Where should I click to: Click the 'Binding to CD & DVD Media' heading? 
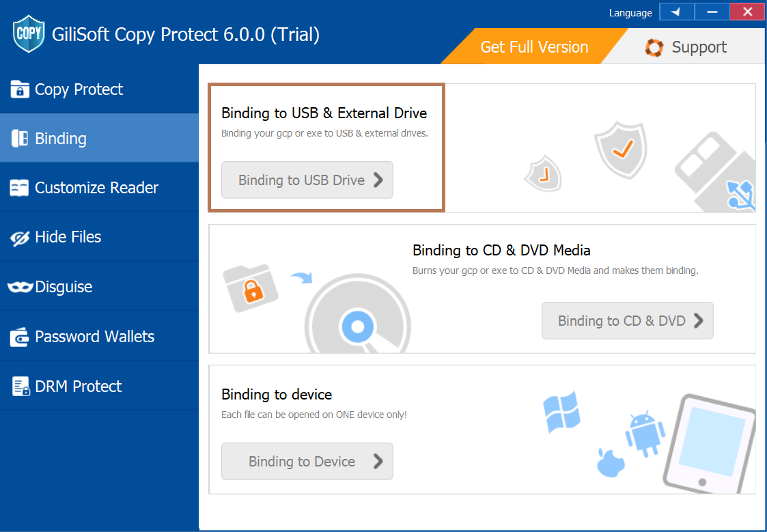(501, 251)
